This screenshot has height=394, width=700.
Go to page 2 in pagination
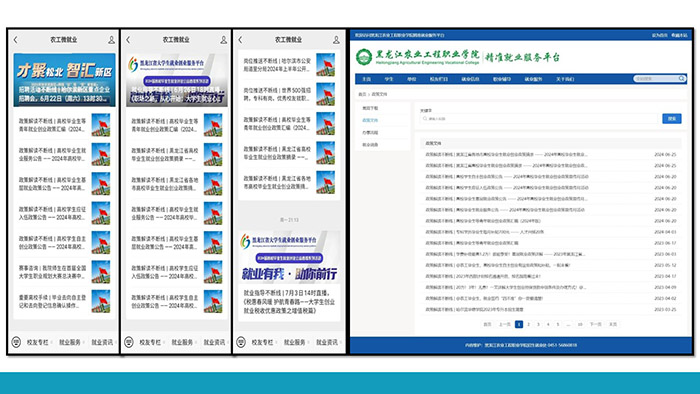[x=529, y=324]
